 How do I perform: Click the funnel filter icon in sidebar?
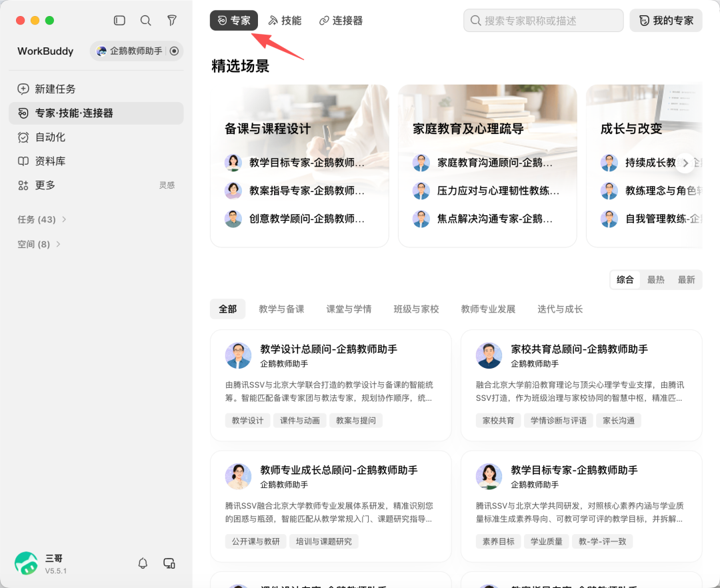(x=172, y=20)
